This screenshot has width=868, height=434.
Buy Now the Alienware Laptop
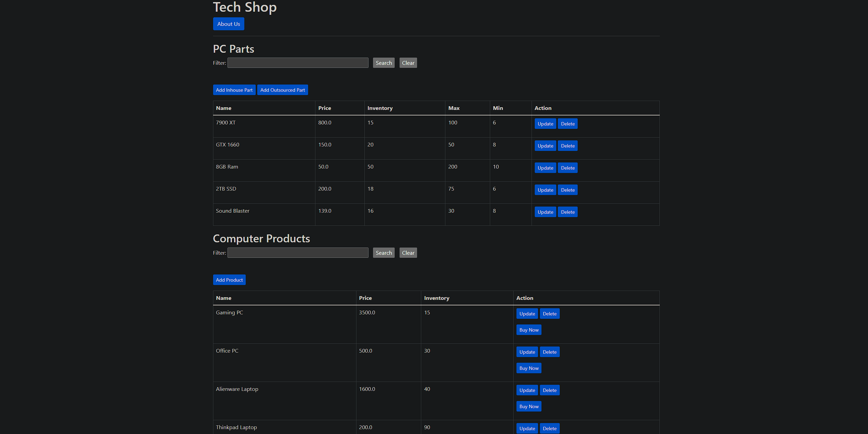pos(528,406)
